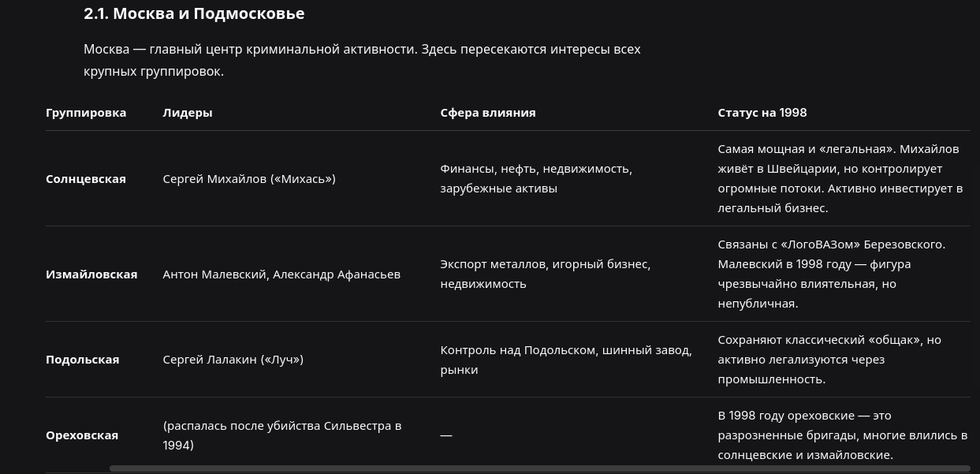Click the 'Экспорт металлов, игорный бизнес' cell
980x474 pixels.
click(x=546, y=274)
